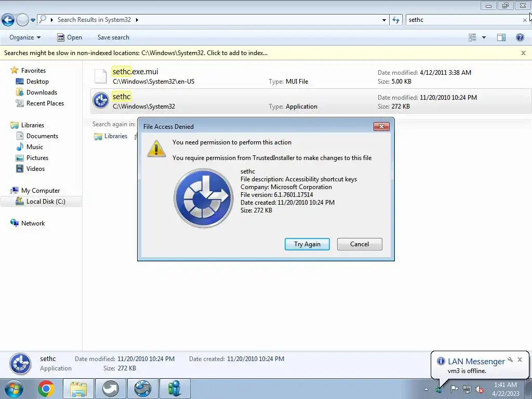Click the large sethc icon in dialog
532x399 pixels.
203,198
